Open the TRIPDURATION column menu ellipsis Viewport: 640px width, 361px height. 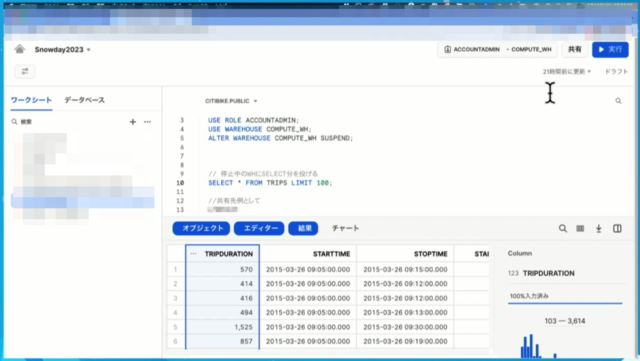coord(193,254)
